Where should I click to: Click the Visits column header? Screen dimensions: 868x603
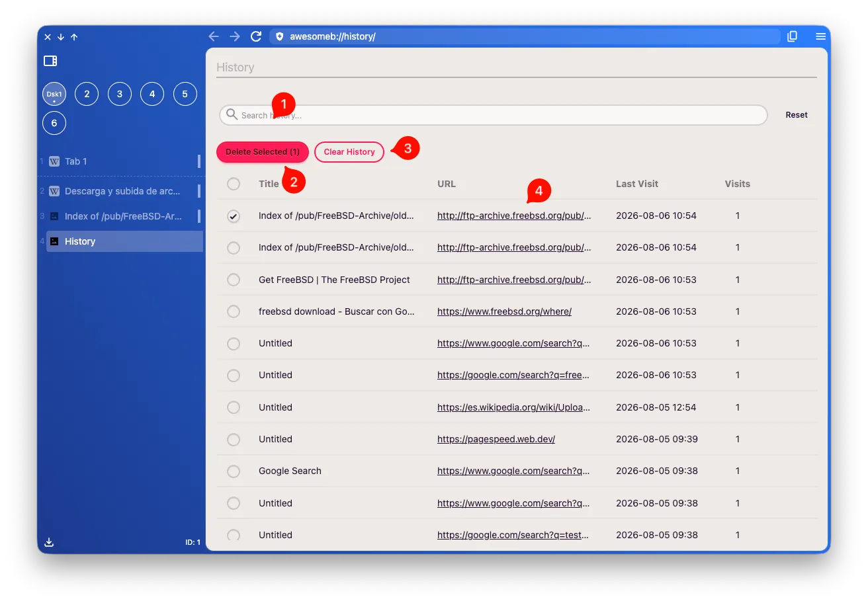pos(738,184)
